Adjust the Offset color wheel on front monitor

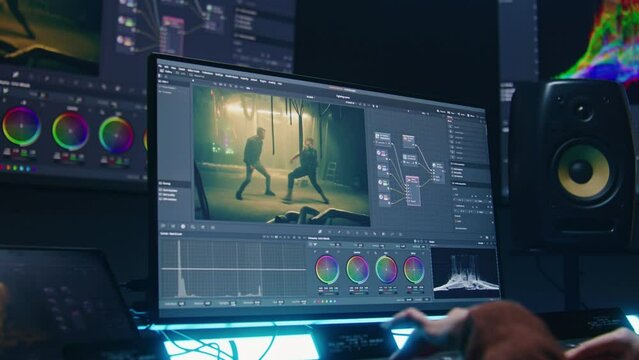pyautogui.click(x=414, y=269)
